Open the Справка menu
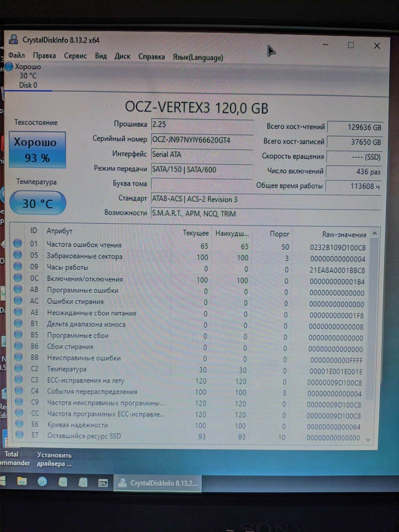Viewport: 399px width, 532px height. 151,57
